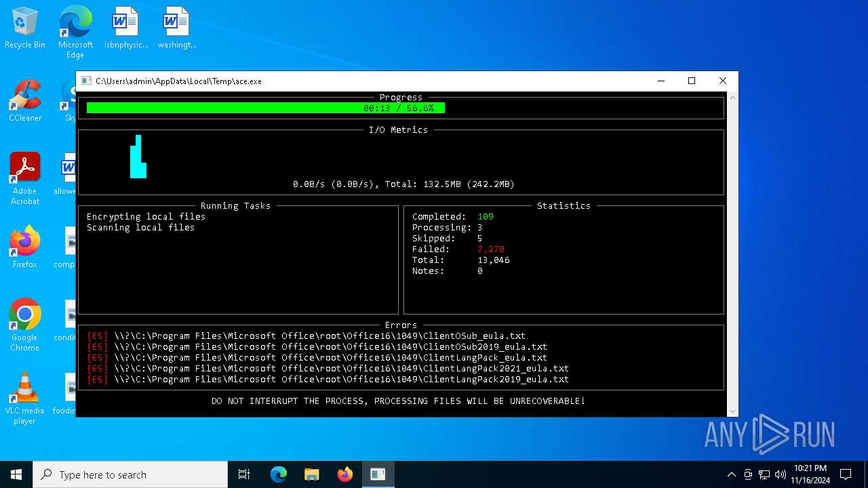Click the cyan I/O metrics graph bar
Screen dimensions: 868x488
(138, 157)
